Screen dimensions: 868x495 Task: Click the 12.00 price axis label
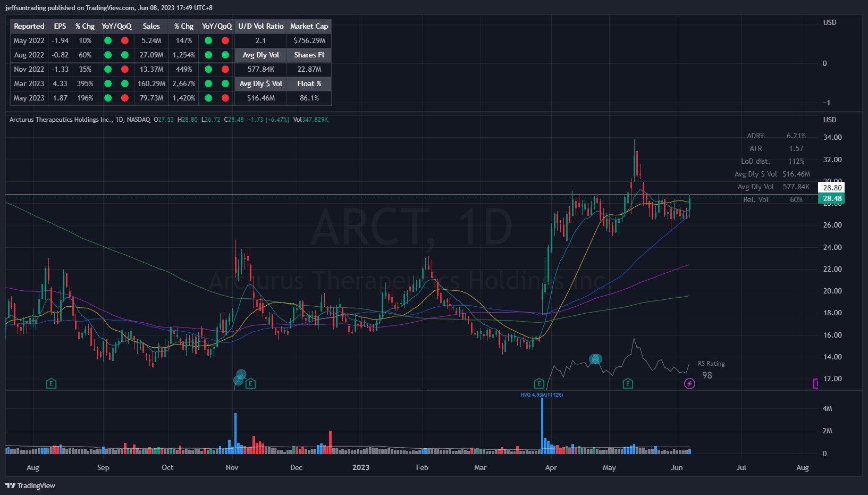[x=832, y=379]
